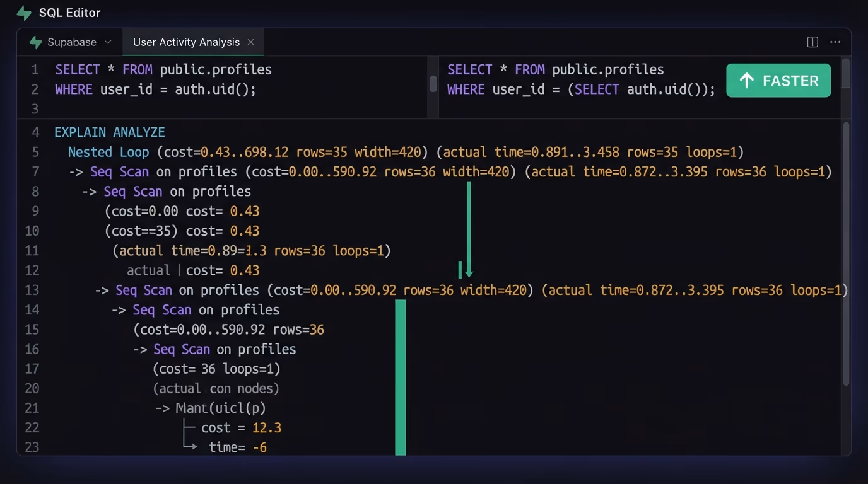868x484 pixels.
Task: Click 'actual | cost= 0.43' on line 12
Action: pos(193,270)
